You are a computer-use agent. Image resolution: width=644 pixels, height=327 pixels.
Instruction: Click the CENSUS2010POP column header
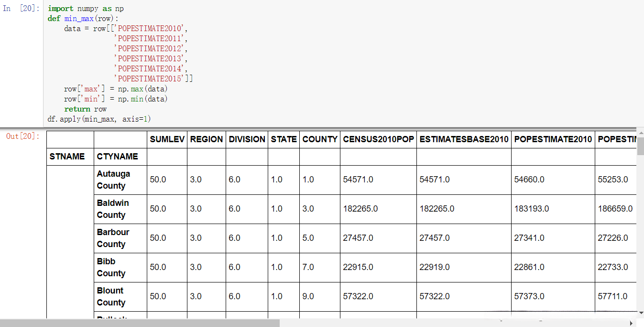[x=378, y=139]
